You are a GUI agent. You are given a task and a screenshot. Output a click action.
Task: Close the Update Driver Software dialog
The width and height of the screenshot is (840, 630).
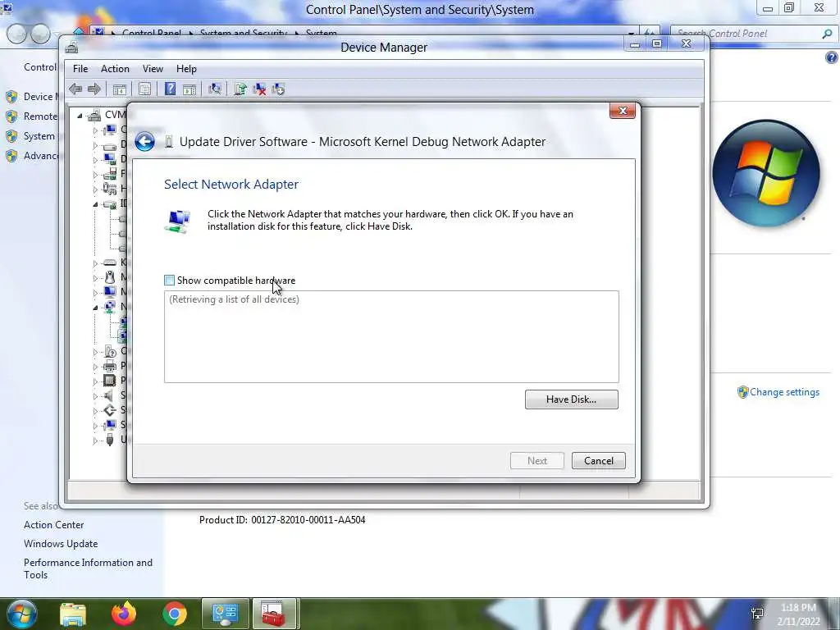coord(623,111)
